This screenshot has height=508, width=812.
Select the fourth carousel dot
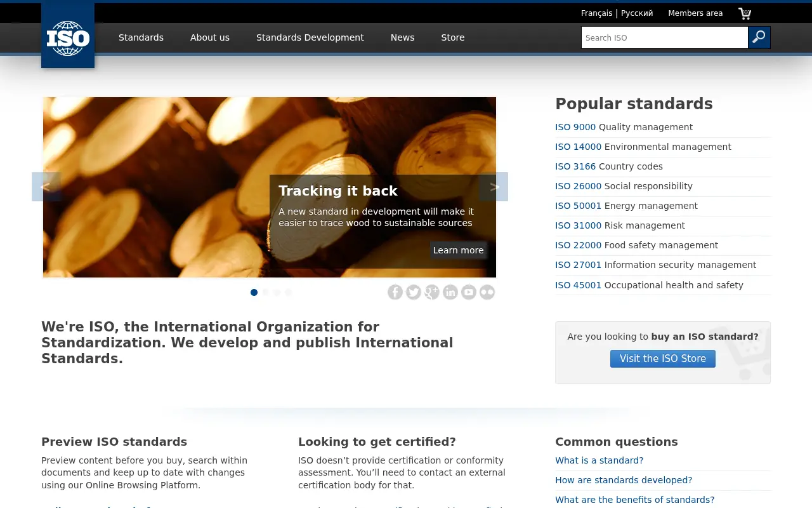click(x=288, y=292)
